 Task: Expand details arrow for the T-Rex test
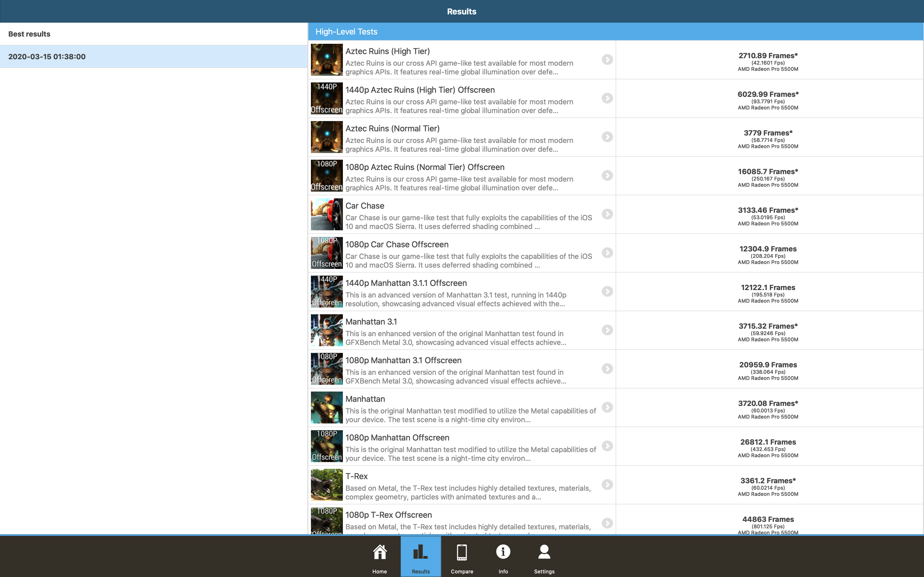(607, 485)
